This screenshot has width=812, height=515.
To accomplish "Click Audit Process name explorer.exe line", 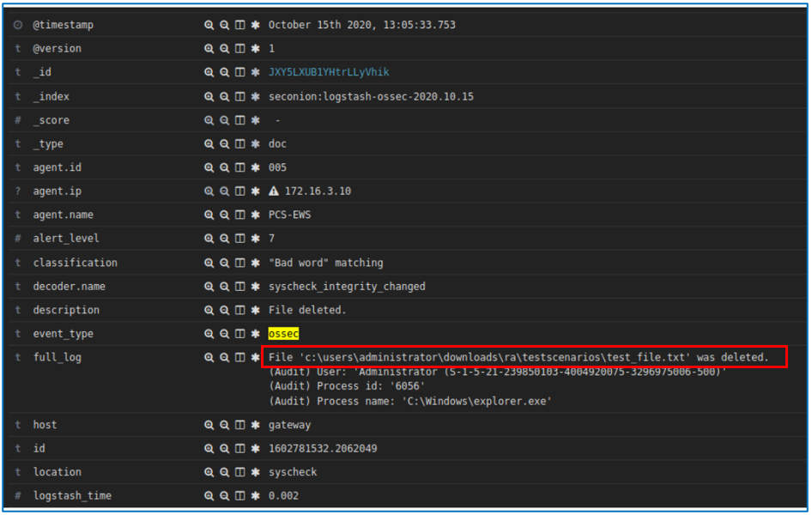I will (x=410, y=402).
